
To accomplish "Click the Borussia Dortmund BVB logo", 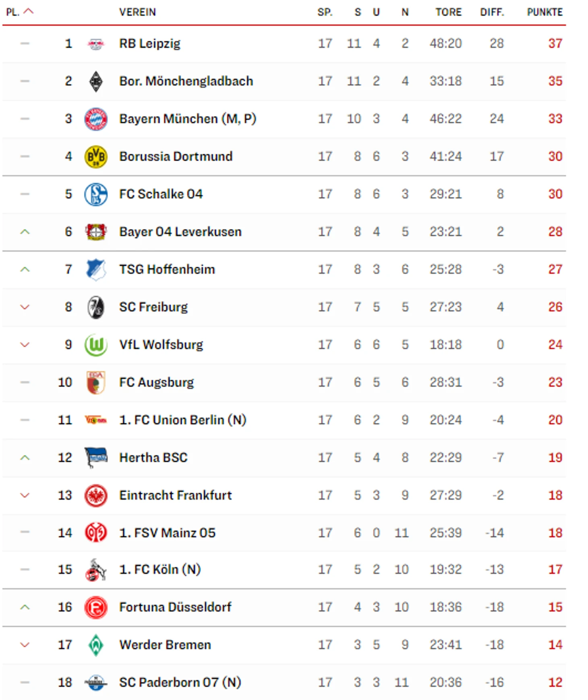I will point(96,157).
